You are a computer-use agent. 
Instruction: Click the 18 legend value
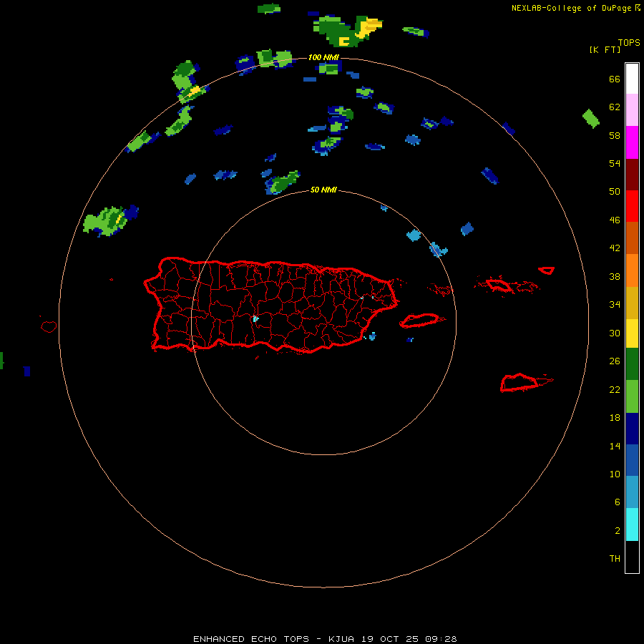pos(615,418)
